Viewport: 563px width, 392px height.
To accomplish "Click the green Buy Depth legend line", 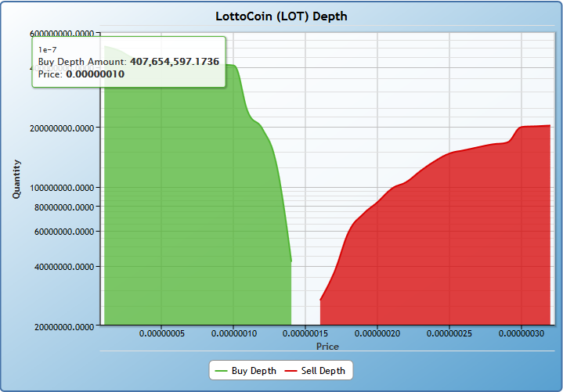I will [221, 371].
